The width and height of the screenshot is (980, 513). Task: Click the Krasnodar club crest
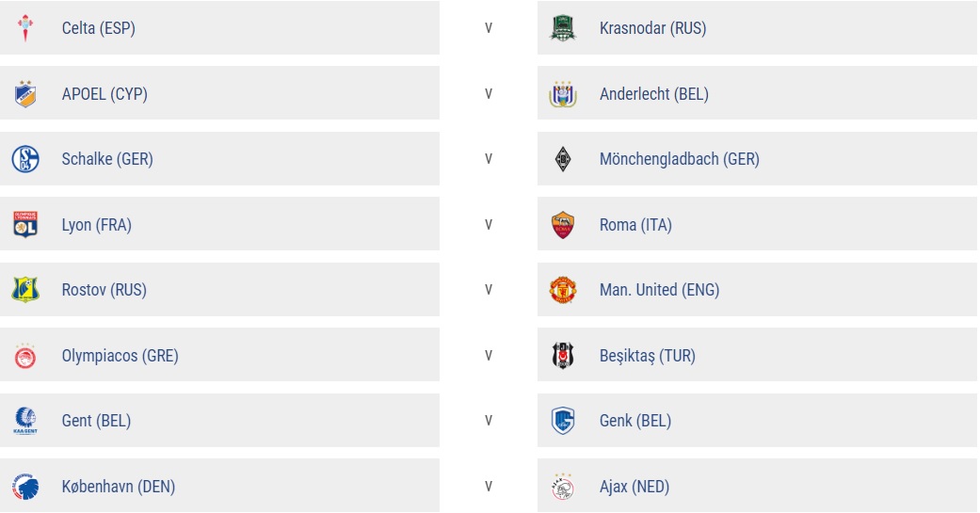click(563, 28)
